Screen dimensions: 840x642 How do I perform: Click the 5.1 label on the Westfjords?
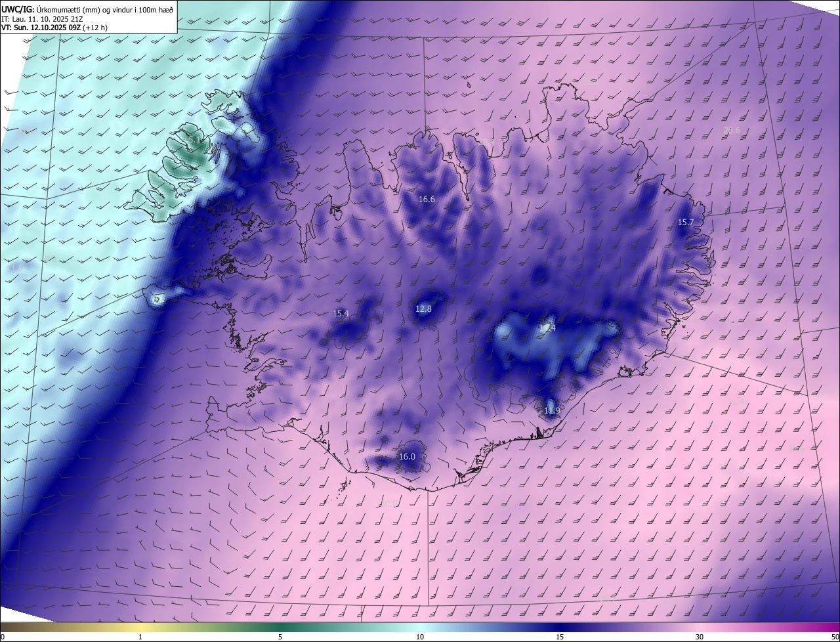click(x=195, y=140)
